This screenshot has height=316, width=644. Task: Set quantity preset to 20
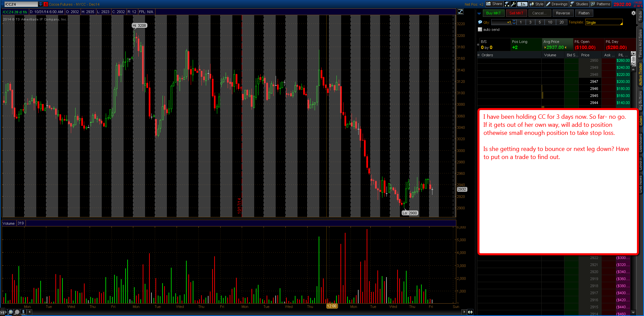pyautogui.click(x=561, y=22)
